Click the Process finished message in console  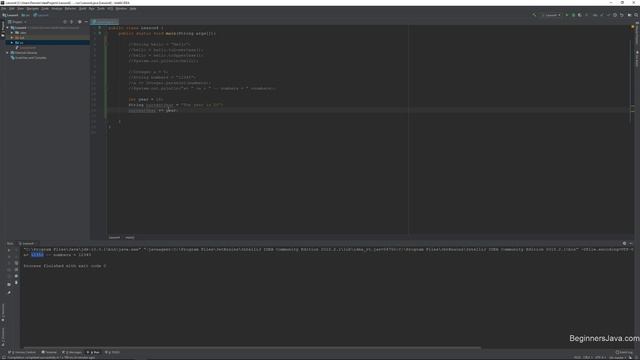[65, 266]
